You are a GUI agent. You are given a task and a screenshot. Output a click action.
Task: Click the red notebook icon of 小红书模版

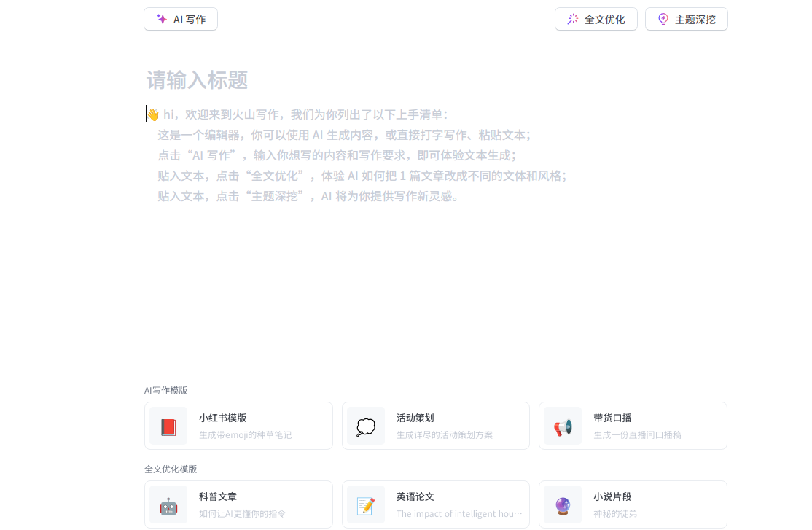[x=168, y=426]
